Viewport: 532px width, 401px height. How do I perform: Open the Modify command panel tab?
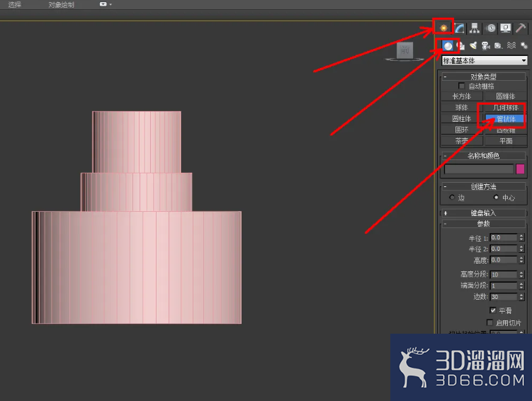click(460, 28)
